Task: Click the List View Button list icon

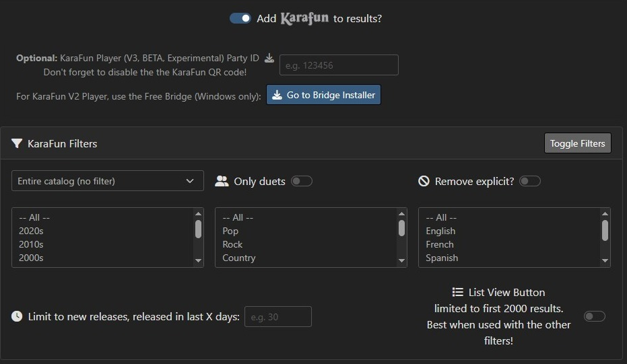Action: [458, 292]
